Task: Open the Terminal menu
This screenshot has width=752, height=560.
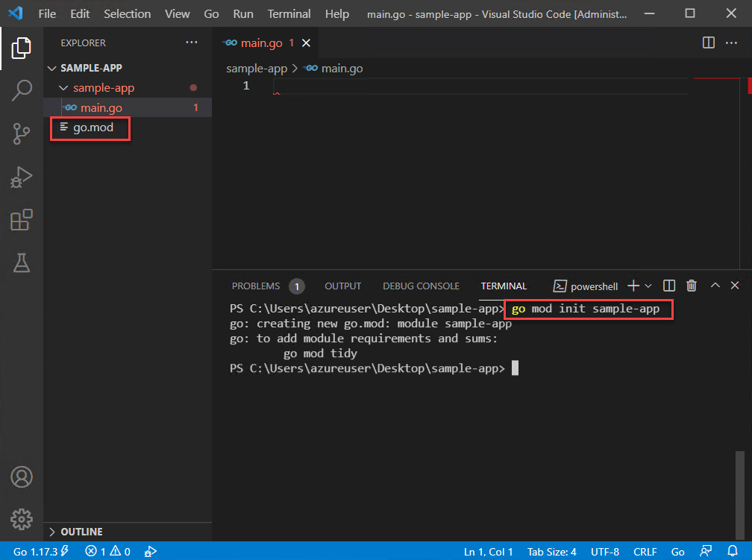Action: (x=289, y=14)
